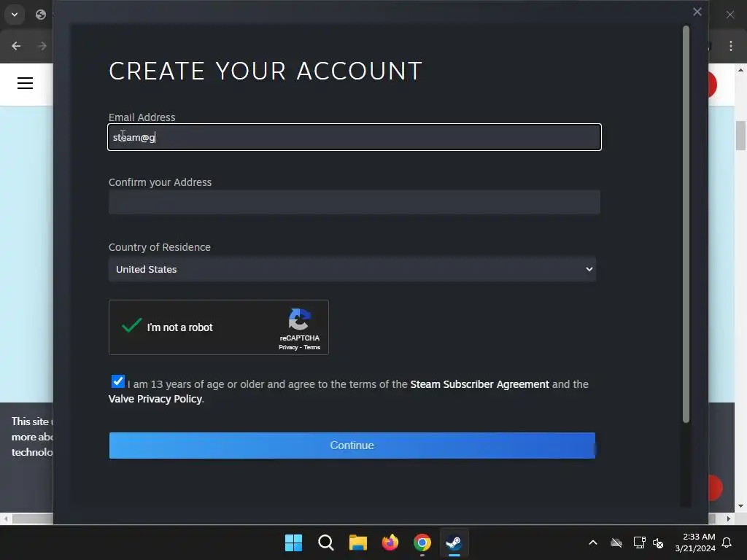Click the Confirm your Address field
Viewport: 747px width, 560px height.
point(355,202)
